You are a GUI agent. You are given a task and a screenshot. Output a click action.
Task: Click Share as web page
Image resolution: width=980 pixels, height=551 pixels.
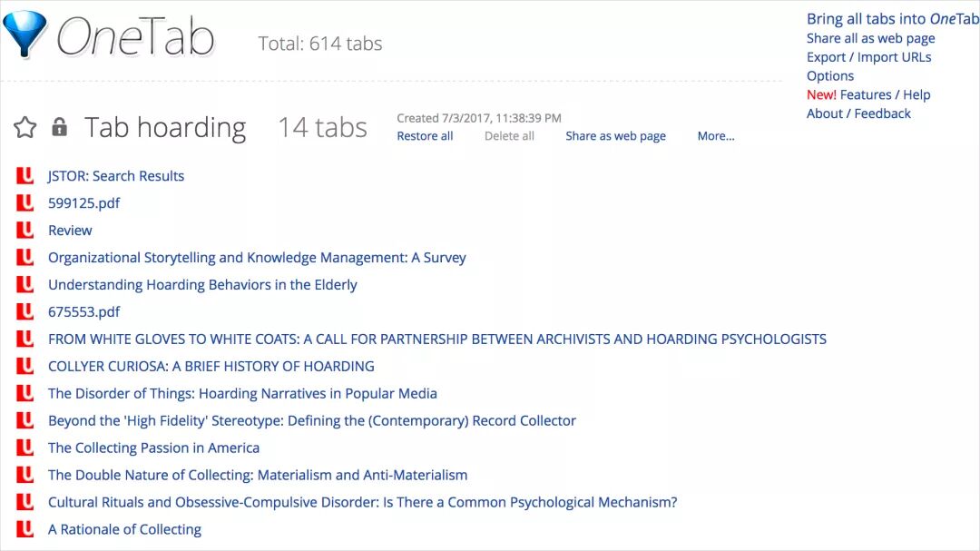click(615, 136)
